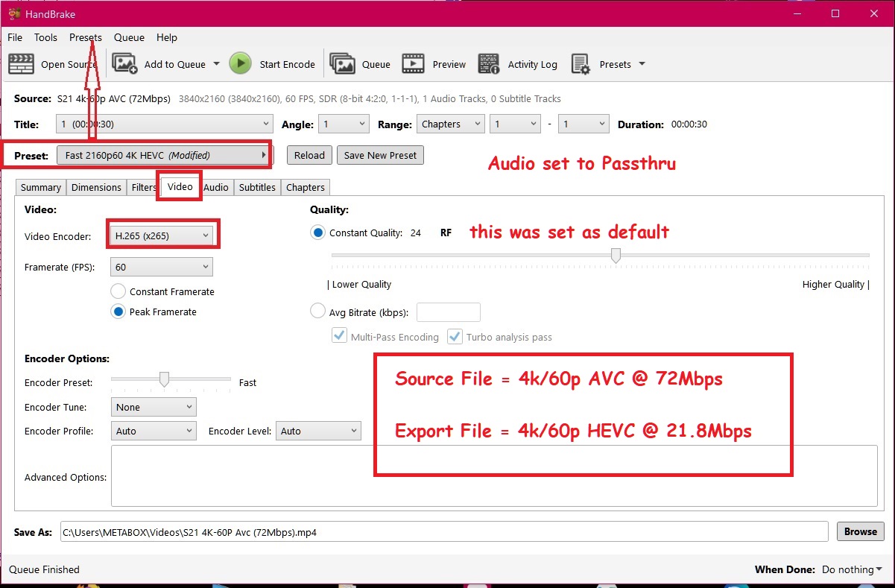Click the green Start Encode play icon
Viewport: 895px width, 588px height.
240,64
